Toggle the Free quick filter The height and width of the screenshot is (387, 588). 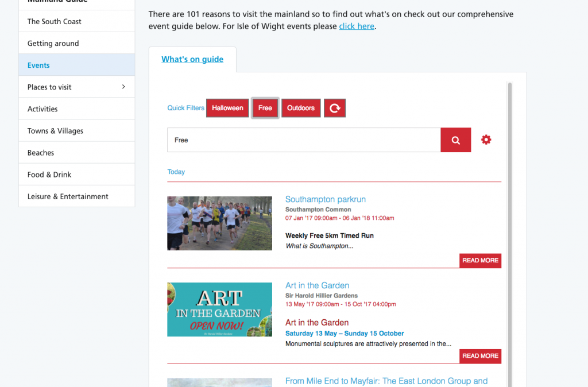click(265, 108)
